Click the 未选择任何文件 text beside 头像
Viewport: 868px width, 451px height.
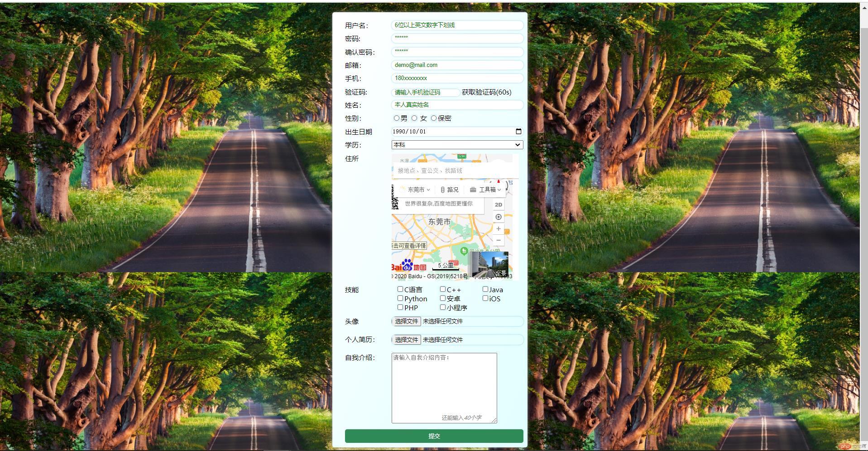pos(443,321)
